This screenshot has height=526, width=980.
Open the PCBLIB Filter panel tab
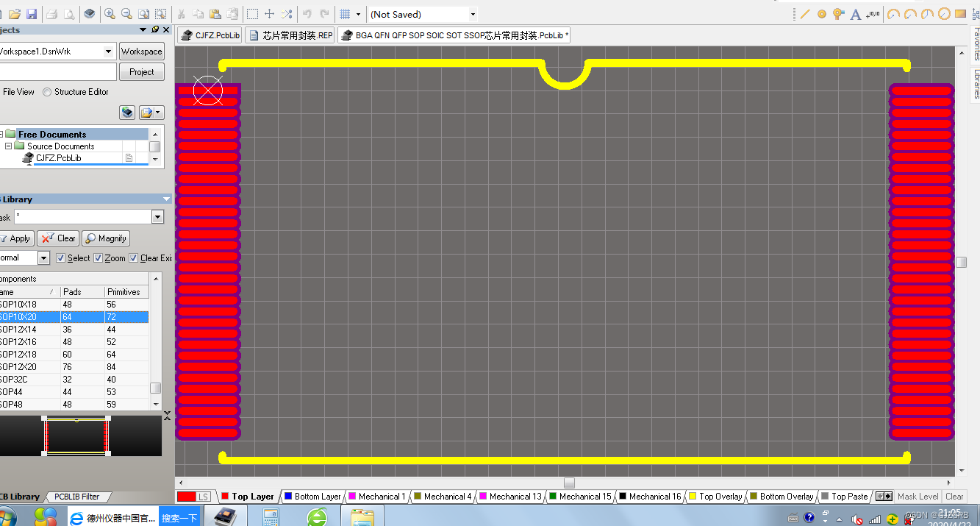click(76, 497)
